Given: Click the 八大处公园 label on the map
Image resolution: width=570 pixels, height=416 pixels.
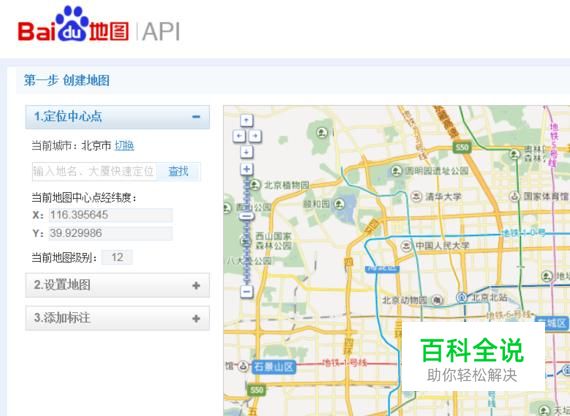Looking at the screenshot, I should (x=249, y=261).
